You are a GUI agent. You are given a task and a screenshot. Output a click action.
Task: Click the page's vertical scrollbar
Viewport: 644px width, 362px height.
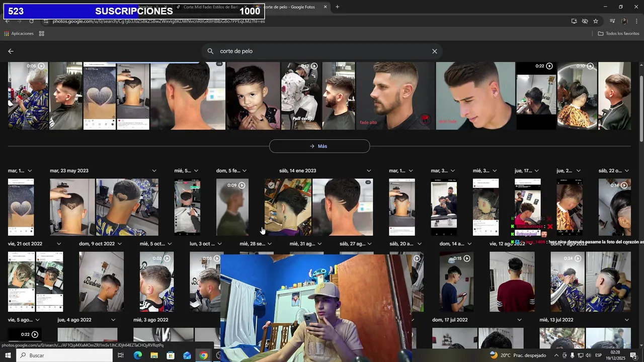point(641,108)
